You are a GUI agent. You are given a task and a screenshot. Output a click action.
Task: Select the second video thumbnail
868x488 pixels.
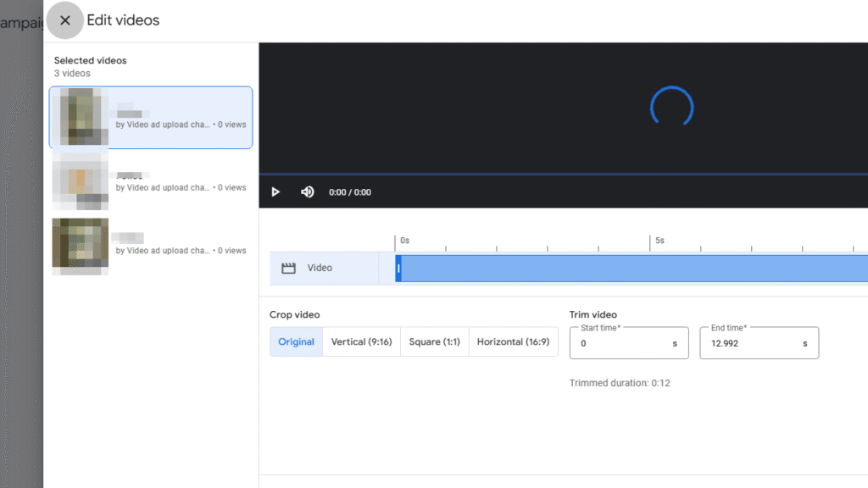150,183
